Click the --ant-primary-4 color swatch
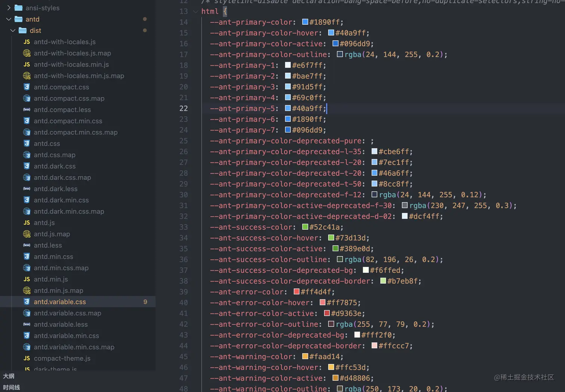Image resolution: width=565 pixels, height=392 pixels. (288, 98)
